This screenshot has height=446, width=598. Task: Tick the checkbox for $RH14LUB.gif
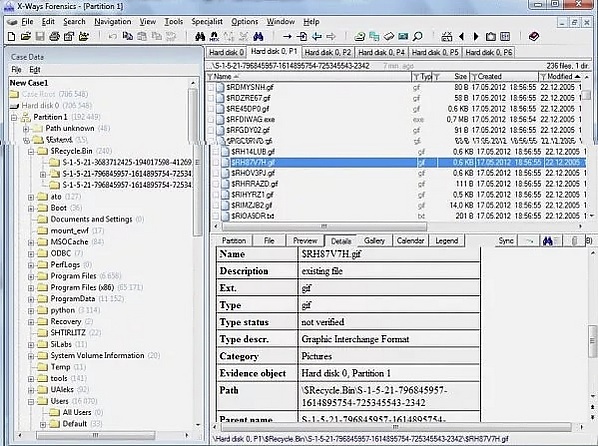click(216, 152)
